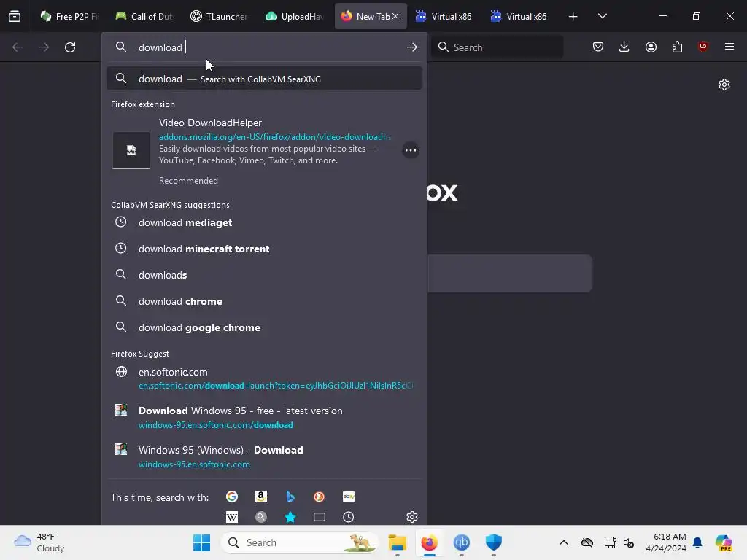Open Firefox View button
The width and height of the screenshot is (747, 560).
15,16
